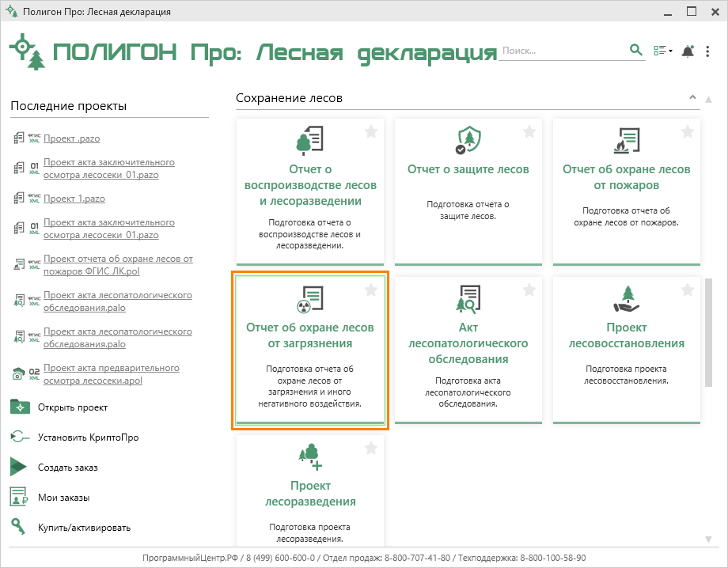Click the file icon beside Проект .pazo
Screen dimensions: 728x568
coord(18,138)
